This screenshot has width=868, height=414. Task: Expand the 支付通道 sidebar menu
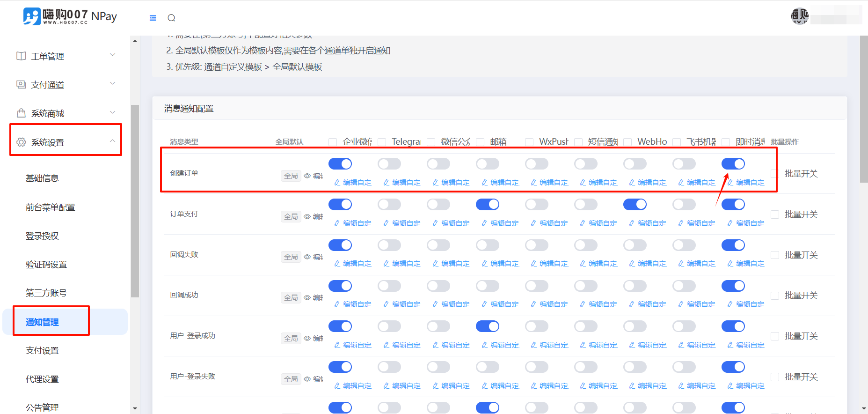[x=112, y=84]
